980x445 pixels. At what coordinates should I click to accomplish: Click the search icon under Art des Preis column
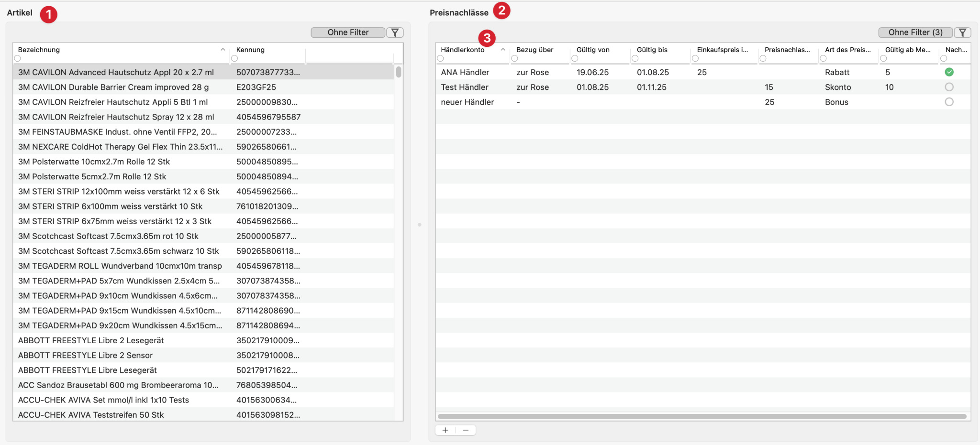point(823,58)
